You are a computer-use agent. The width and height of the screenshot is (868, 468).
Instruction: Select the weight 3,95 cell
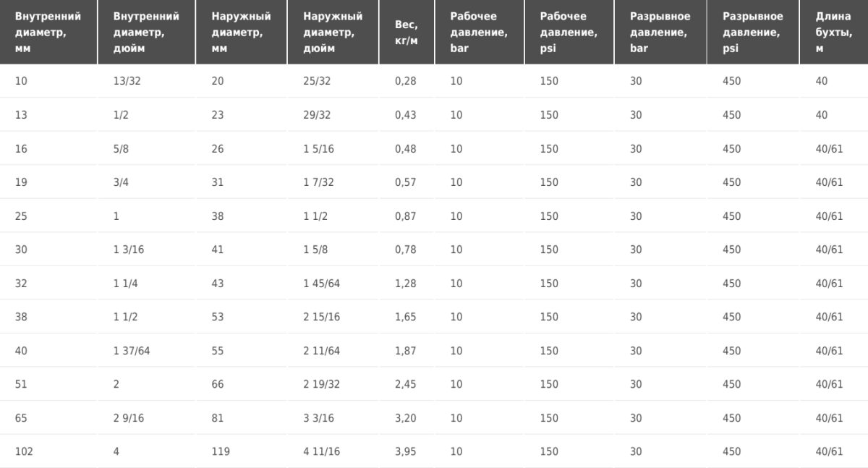(x=407, y=451)
